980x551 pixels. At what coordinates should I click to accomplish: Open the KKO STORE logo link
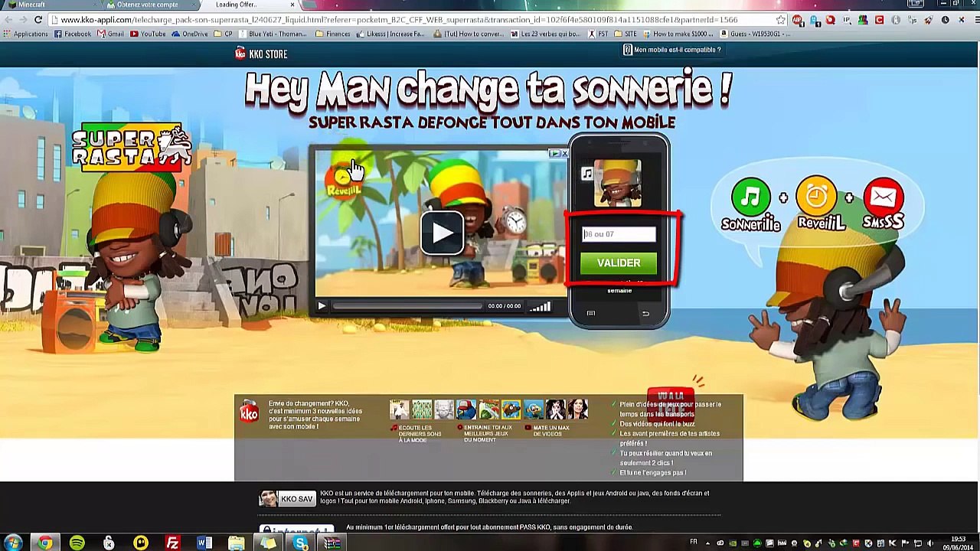261,54
